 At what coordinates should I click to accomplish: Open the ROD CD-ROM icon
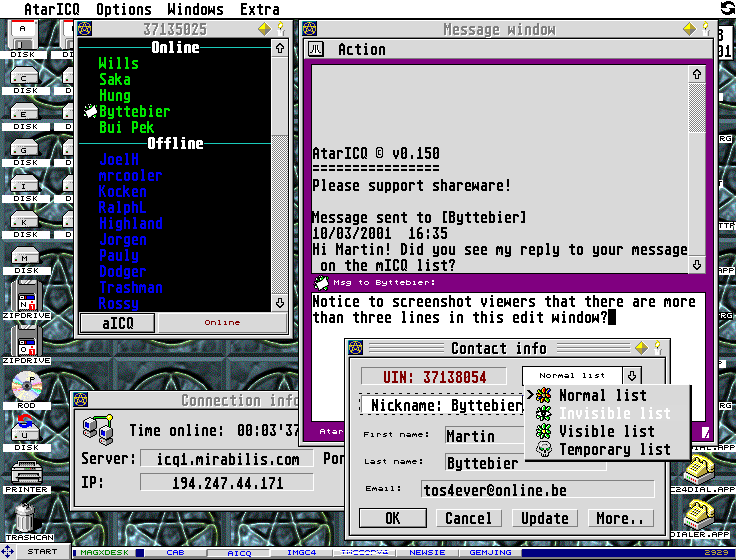(x=26, y=391)
